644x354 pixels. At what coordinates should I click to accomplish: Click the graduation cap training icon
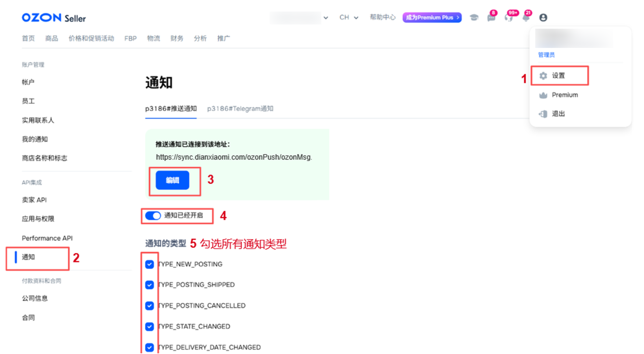tap(474, 17)
